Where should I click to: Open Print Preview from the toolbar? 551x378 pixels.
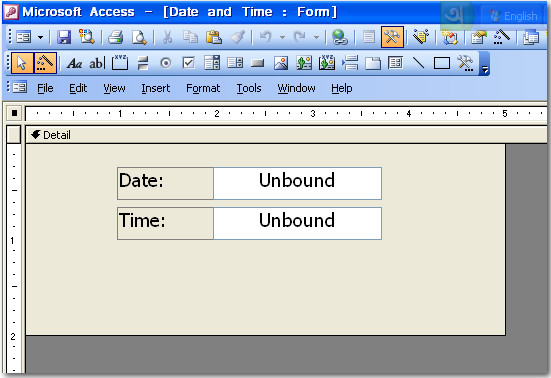(139, 37)
